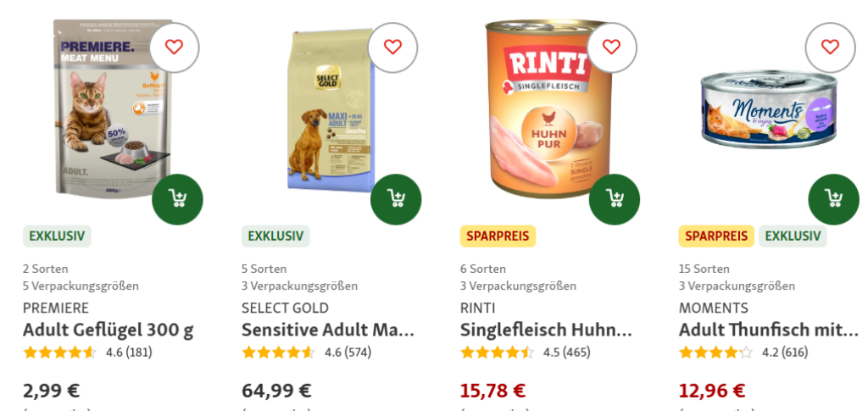Viewport: 868px width, 411px height.
Task: Add Select Gold dog food to cart
Action: click(396, 199)
